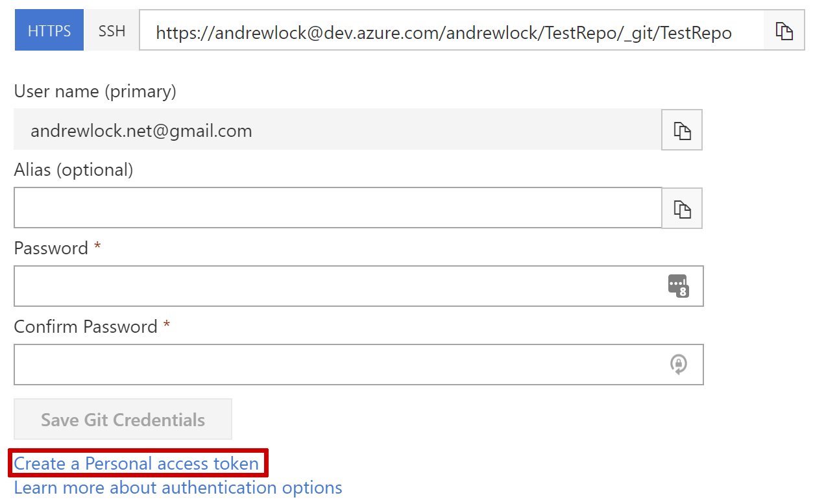Click the Alias (optional) label
Image resolution: width=813 pixels, height=504 pixels.
(x=73, y=170)
